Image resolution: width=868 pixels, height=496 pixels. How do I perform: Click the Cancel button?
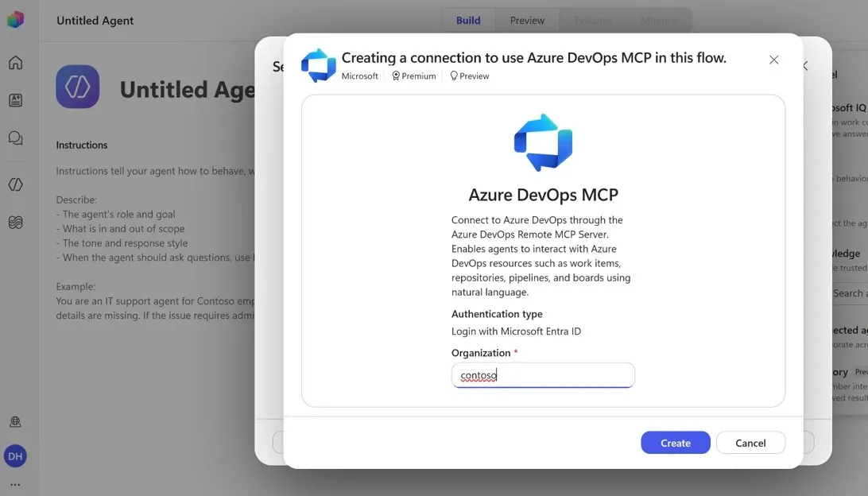(x=750, y=443)
